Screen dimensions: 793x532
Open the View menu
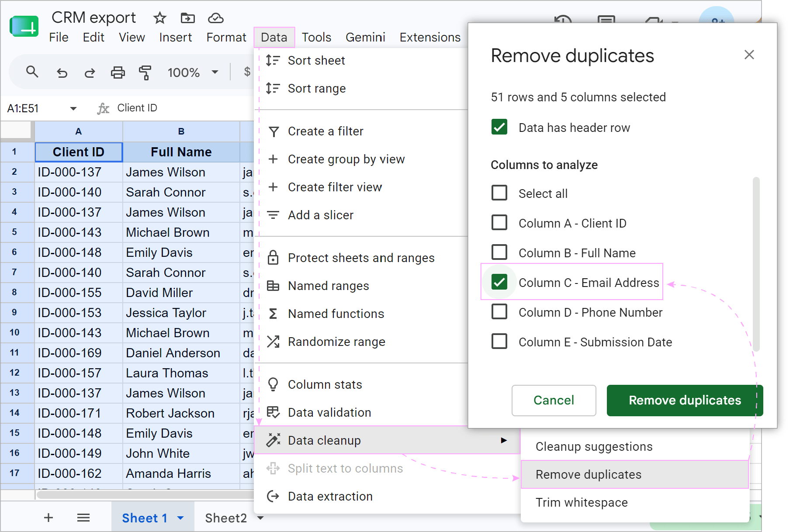coord(132,38)
